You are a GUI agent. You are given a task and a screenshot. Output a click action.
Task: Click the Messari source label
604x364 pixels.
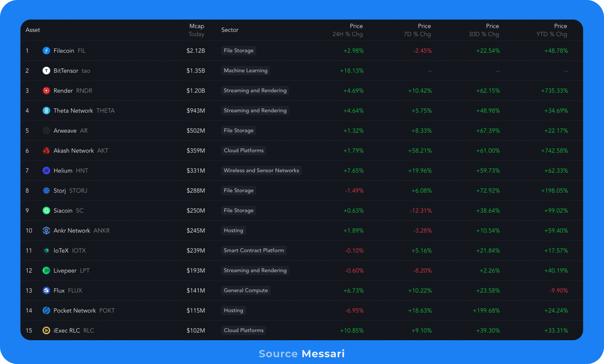323,354
